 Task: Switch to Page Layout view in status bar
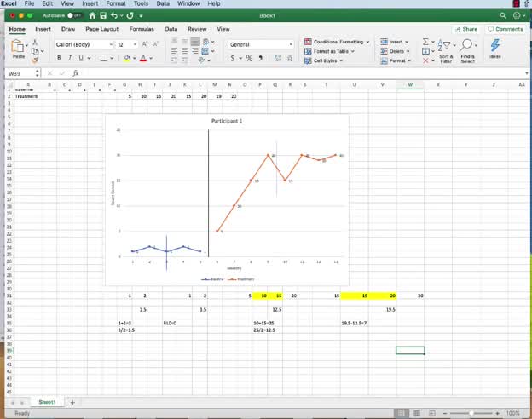417,413
